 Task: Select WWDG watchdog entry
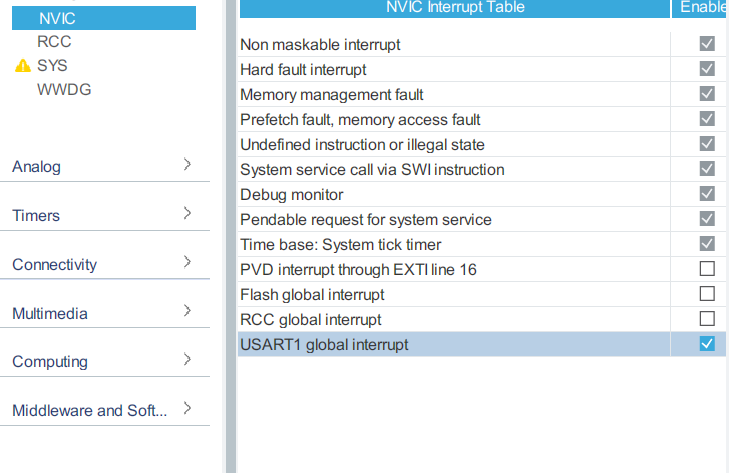tap(64, 90)
